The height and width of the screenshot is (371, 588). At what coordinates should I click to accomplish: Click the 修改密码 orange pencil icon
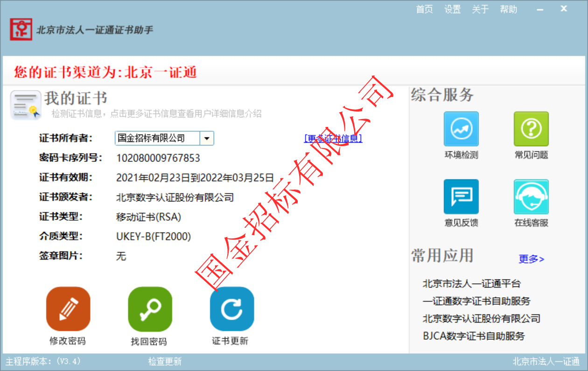(x=68, y=309)
